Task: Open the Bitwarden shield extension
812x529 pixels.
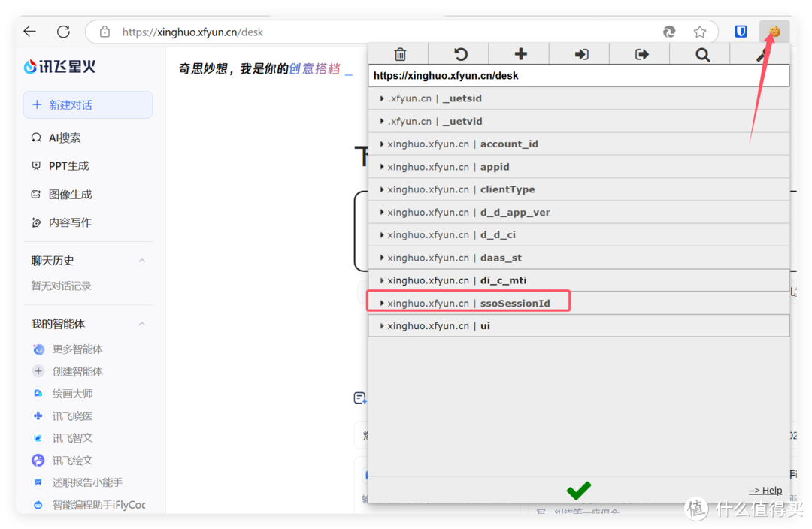Action: click(x=741, y=32)
